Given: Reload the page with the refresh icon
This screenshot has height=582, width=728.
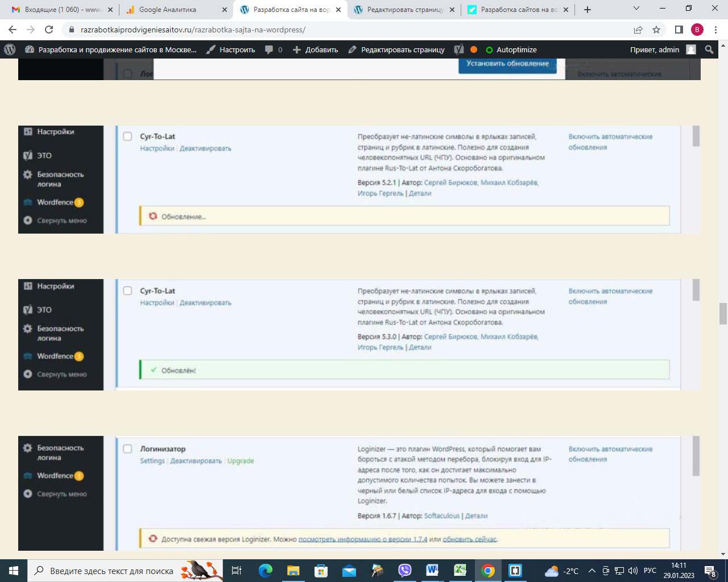Looking at the screenshot, I should pos(49,30).
